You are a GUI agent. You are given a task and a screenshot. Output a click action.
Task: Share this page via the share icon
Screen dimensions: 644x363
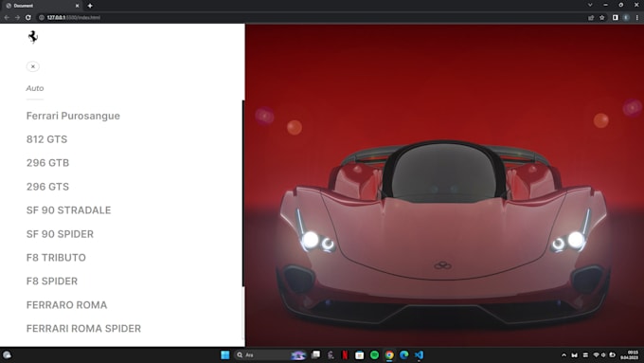[x=591, y=18]
